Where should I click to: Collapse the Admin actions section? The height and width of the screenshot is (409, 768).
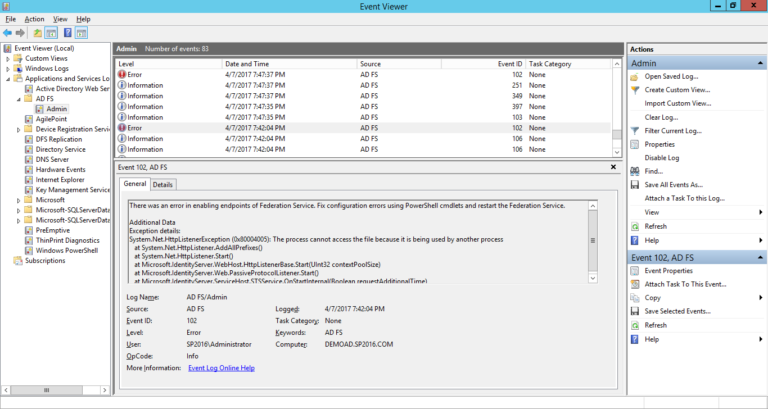[x=760, y=63]
